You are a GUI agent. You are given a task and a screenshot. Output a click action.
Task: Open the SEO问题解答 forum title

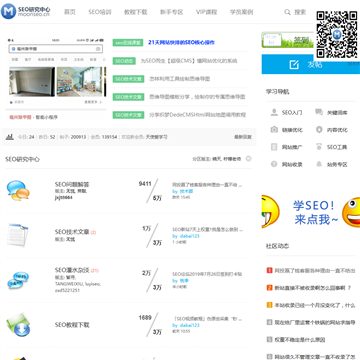tap(72, 184)
